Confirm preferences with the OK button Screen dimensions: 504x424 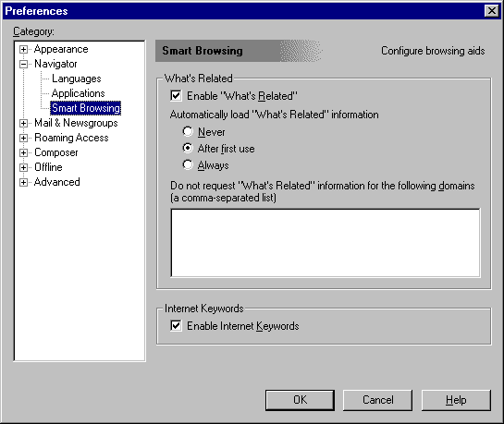pyautogui.click(x=300, y=400)
